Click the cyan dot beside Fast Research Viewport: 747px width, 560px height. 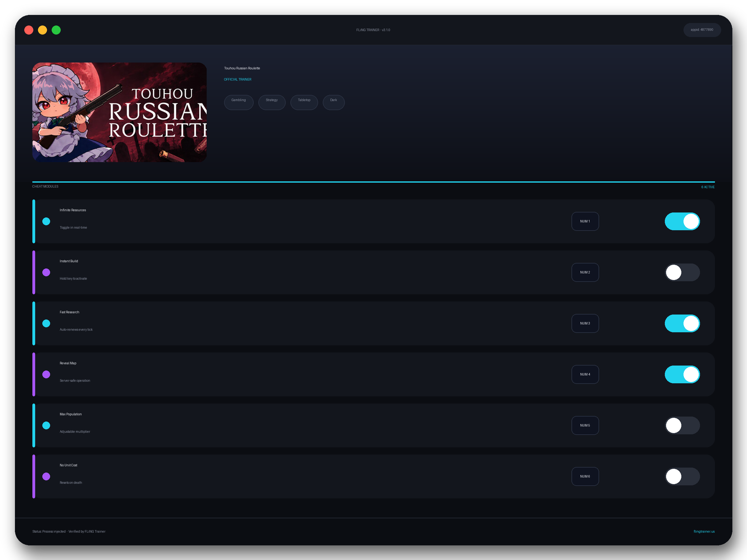tap(46, 323)
